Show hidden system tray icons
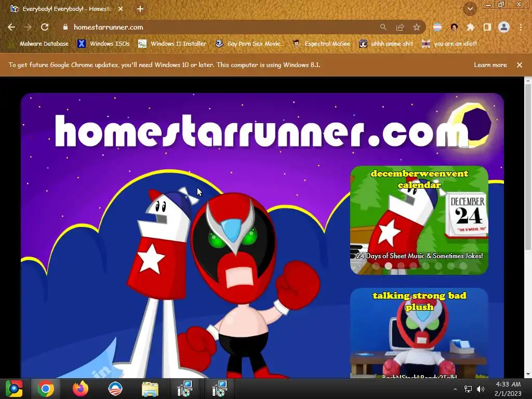 pyautogui.click(x=455, y=389)
